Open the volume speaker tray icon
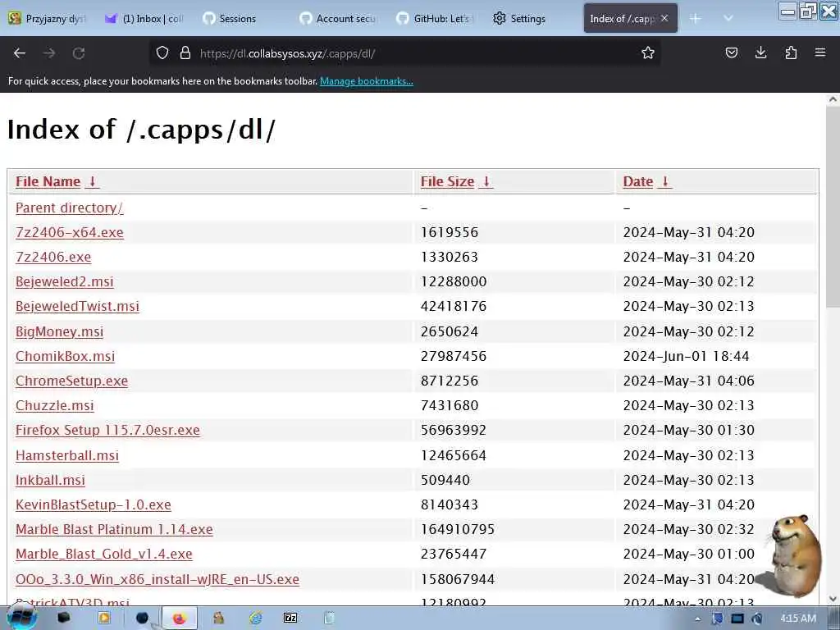This screenshot has width=840, height=630. pyautogui.click(x=757, y=619)
